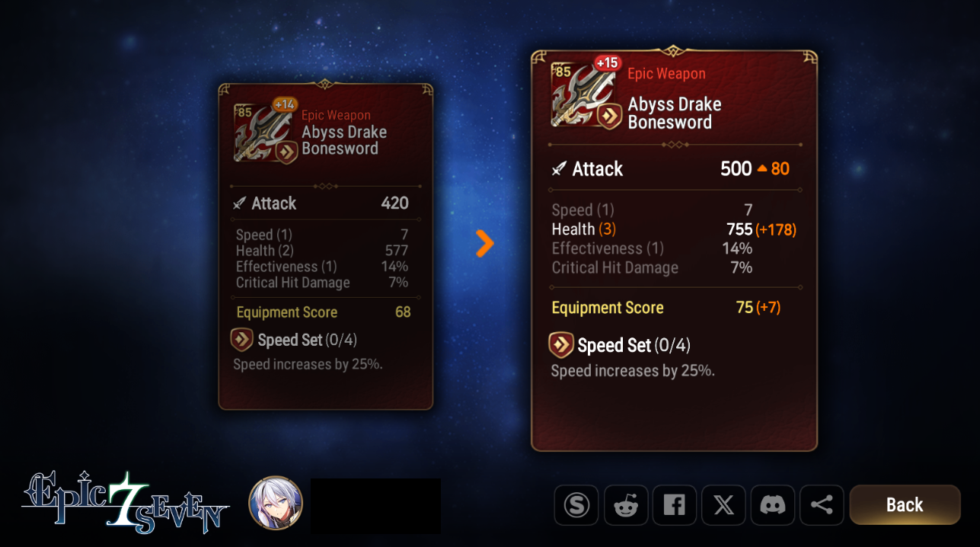Click the Epic Seven logo
The width and height of the screenshot is (980, 547).
pos(126,502)
